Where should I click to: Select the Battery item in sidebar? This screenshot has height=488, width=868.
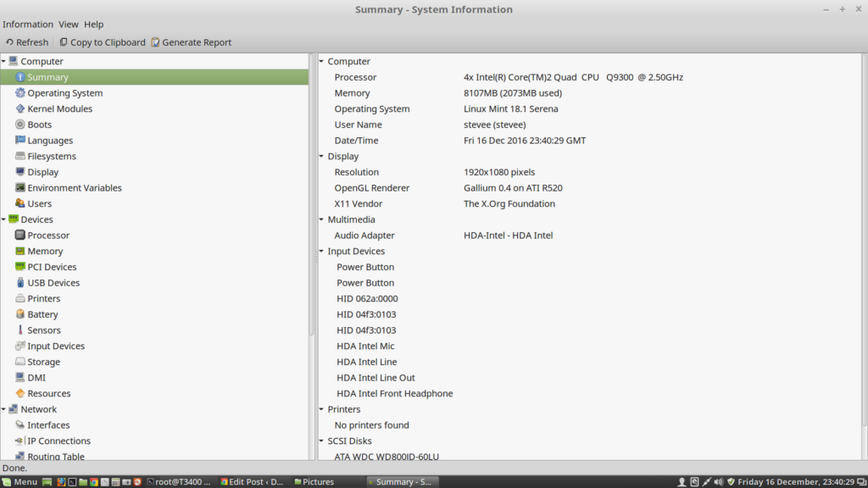(x=42, y=314)
